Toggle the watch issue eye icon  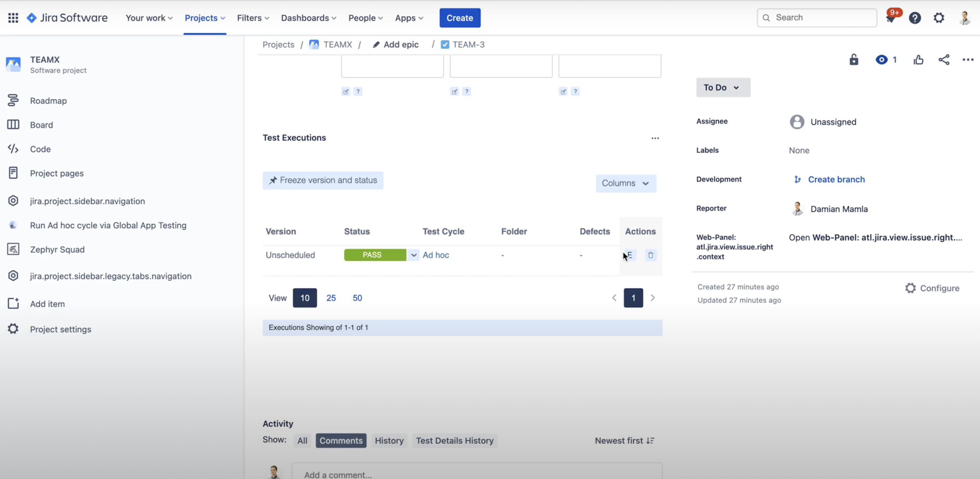pyautogui.click(x=882, y=60)
